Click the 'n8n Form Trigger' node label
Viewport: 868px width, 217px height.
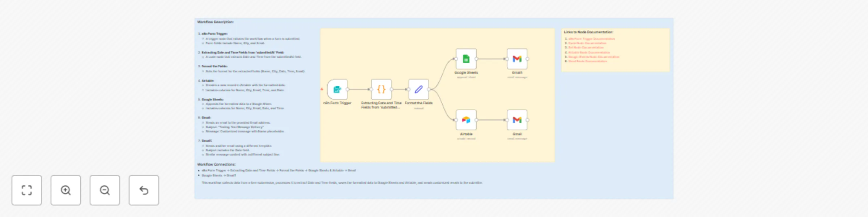pyautogui.click(x=337, y=103)
